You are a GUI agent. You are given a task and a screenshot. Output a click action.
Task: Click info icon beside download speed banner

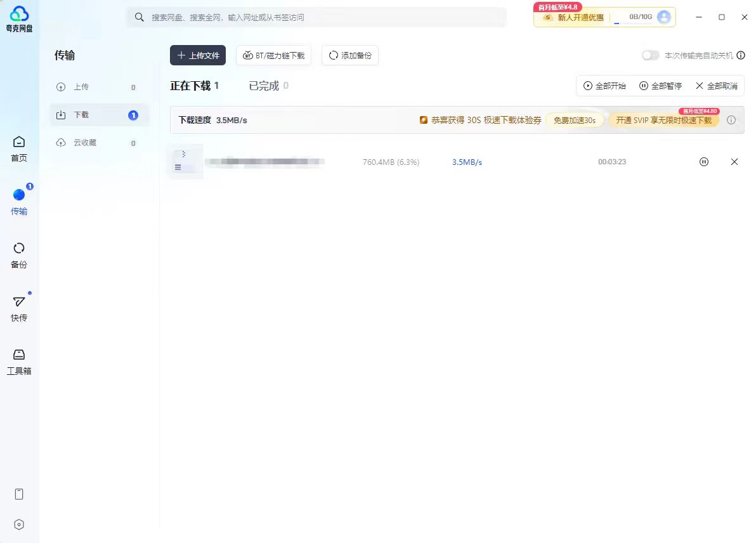[731, 120]
